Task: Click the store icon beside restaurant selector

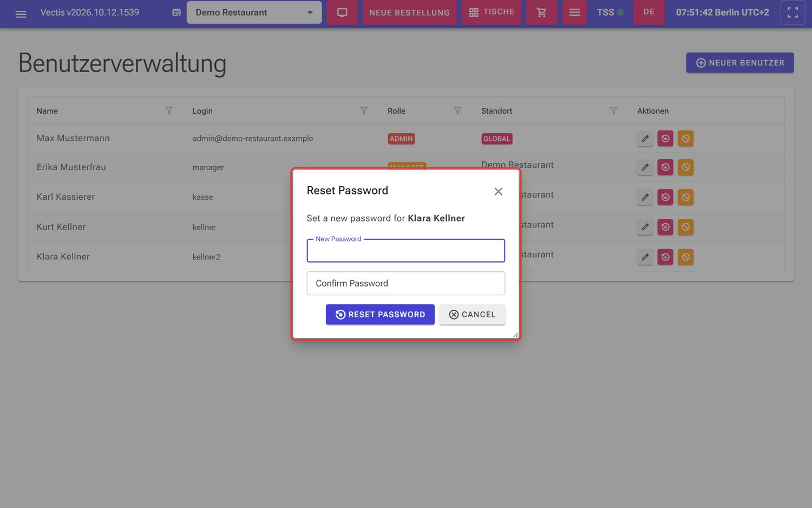Action: pyautogui.click(x=176, y=12)
